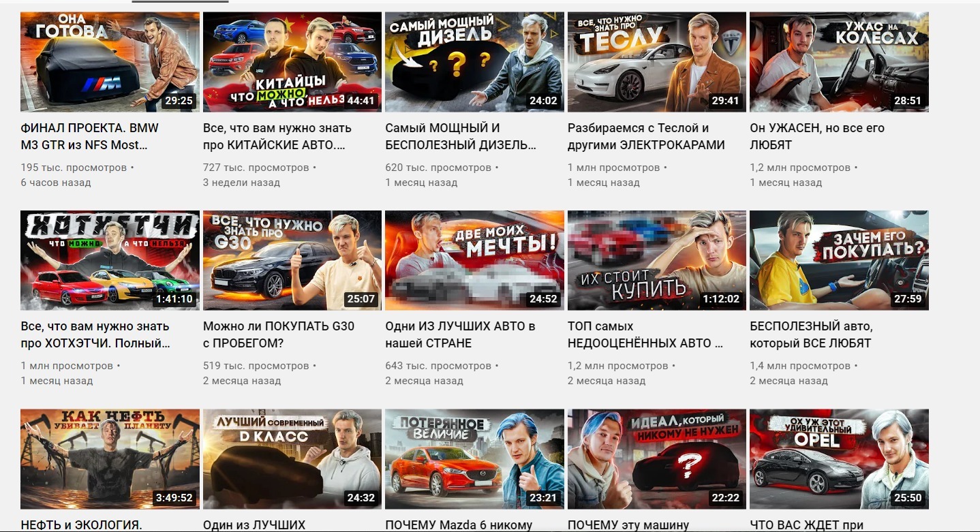980x532 pixels.
Task: Open title "Самый МОЩНЫЙ И БЕСПОЛЕЗНЫЙ ДИЗЕЛЬ"
Action: (460, 136)
